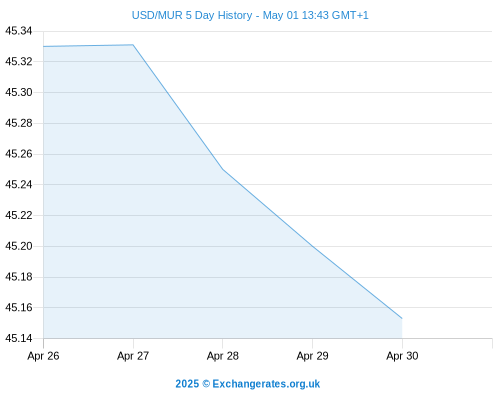Click the Apr 26 x-axis label

[43, 356]
